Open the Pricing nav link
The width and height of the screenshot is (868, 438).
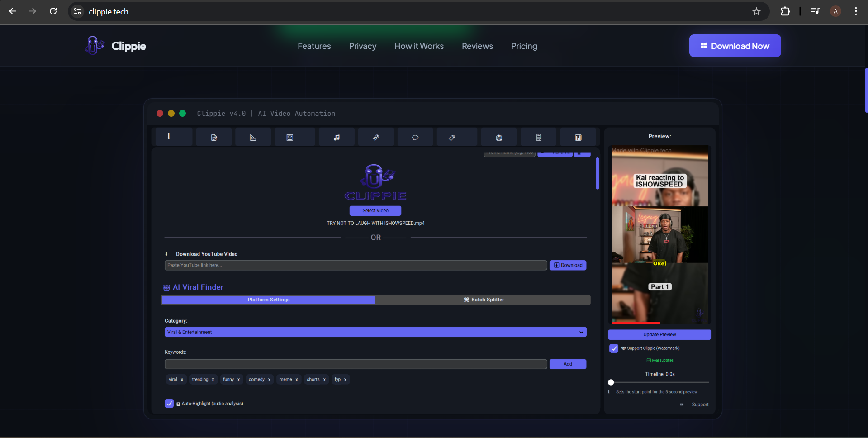click(x=524, y=46)
